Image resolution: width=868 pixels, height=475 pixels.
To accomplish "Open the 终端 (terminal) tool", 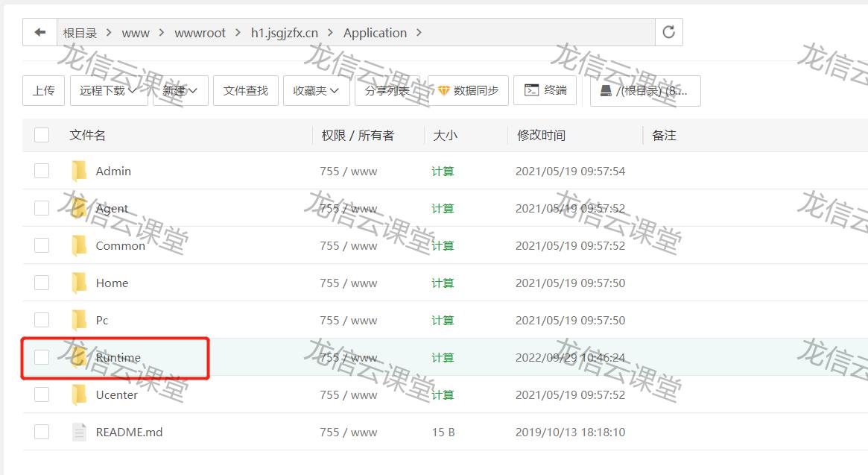I will pos(545,90).
